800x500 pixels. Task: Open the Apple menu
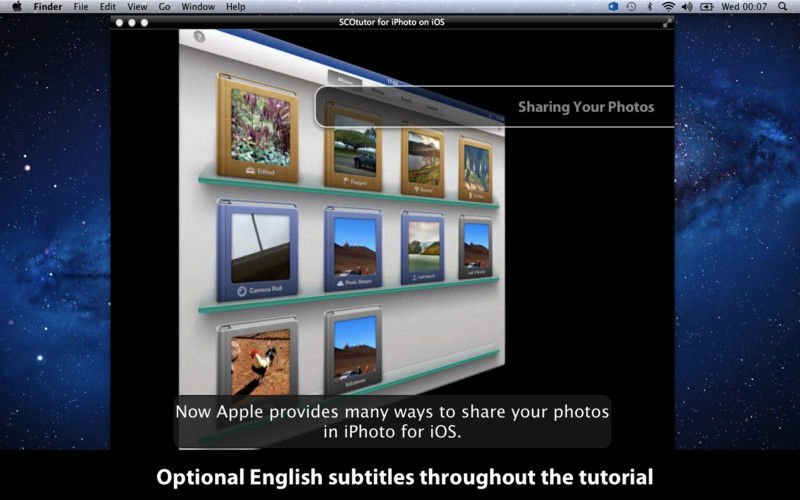[17, 7]
